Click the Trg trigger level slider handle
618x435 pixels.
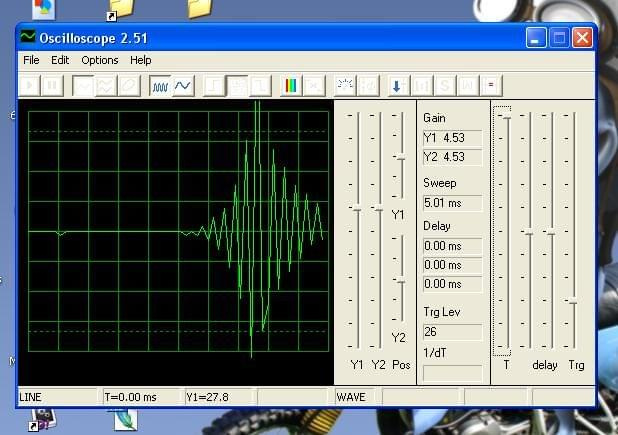(x=573, y=301)
